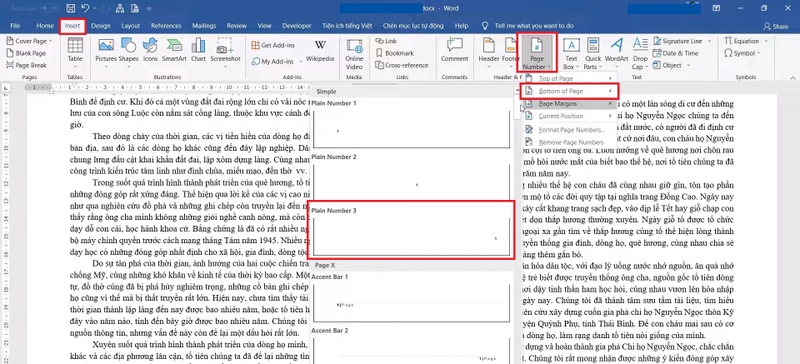
Task: Open the File tab
Action: click(x=15, y=26)
